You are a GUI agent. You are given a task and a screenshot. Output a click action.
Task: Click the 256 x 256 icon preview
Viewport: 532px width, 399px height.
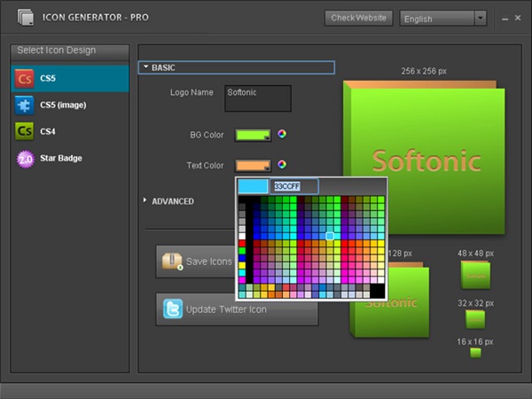tap(424, 157)
